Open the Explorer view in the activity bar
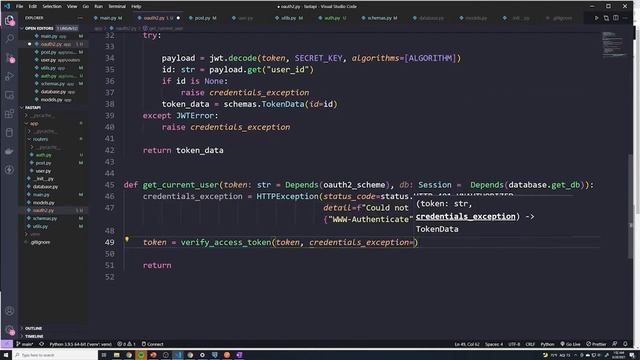Image resolution: width=640 pixels, height=360 pixels. pos(9,20)
